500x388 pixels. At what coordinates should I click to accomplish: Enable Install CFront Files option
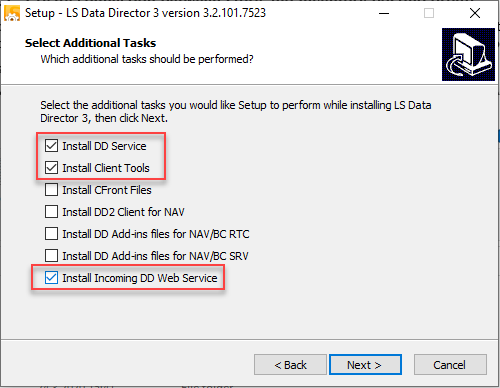click(x=51, y=190)
